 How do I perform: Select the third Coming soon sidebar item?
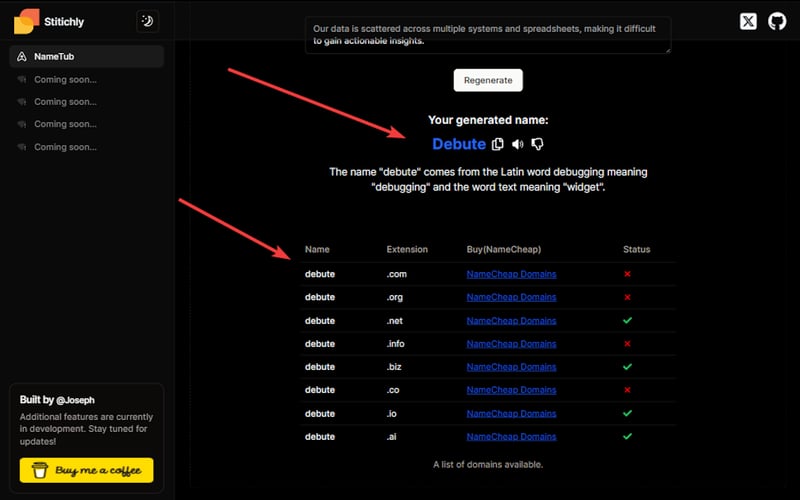[86, 124]
